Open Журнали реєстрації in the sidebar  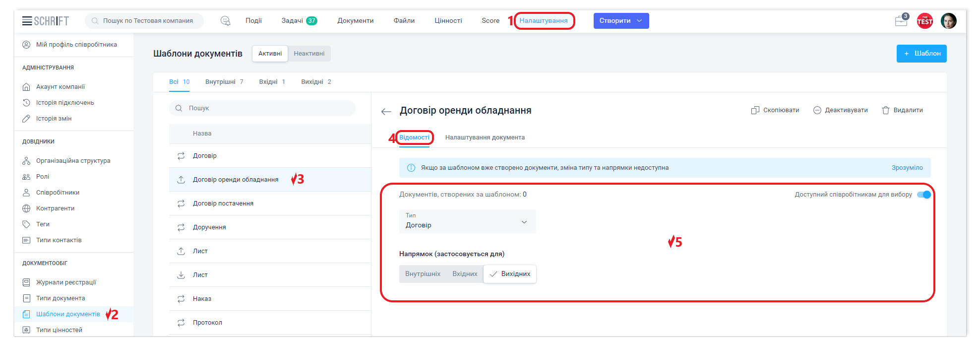[x=66, y=282]
